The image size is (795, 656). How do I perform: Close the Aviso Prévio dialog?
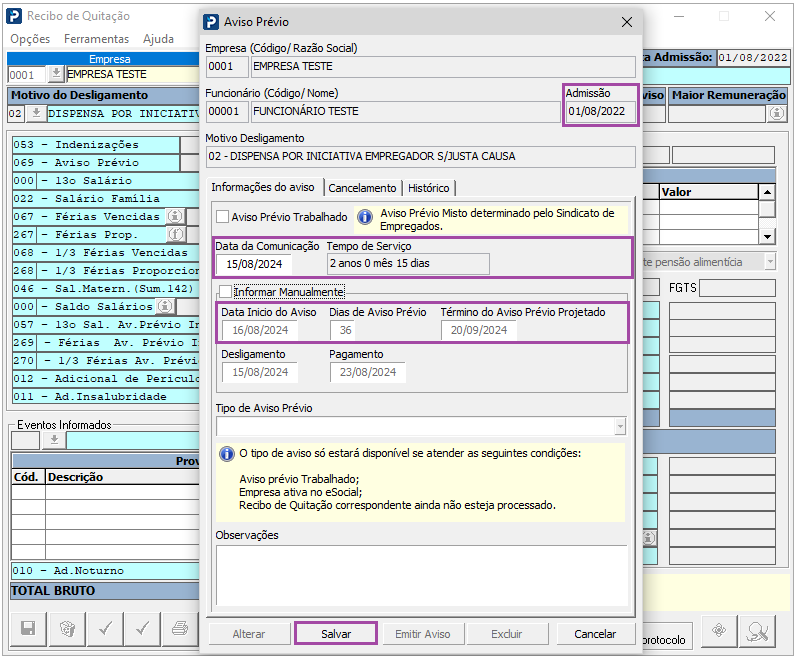point(627,22)
